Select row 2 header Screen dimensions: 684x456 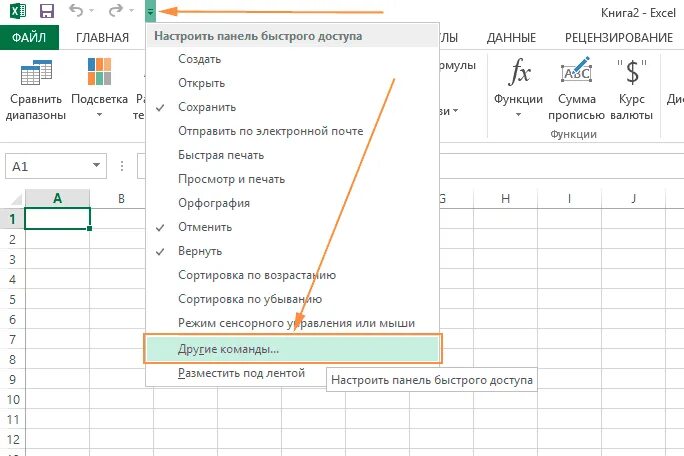12,240
